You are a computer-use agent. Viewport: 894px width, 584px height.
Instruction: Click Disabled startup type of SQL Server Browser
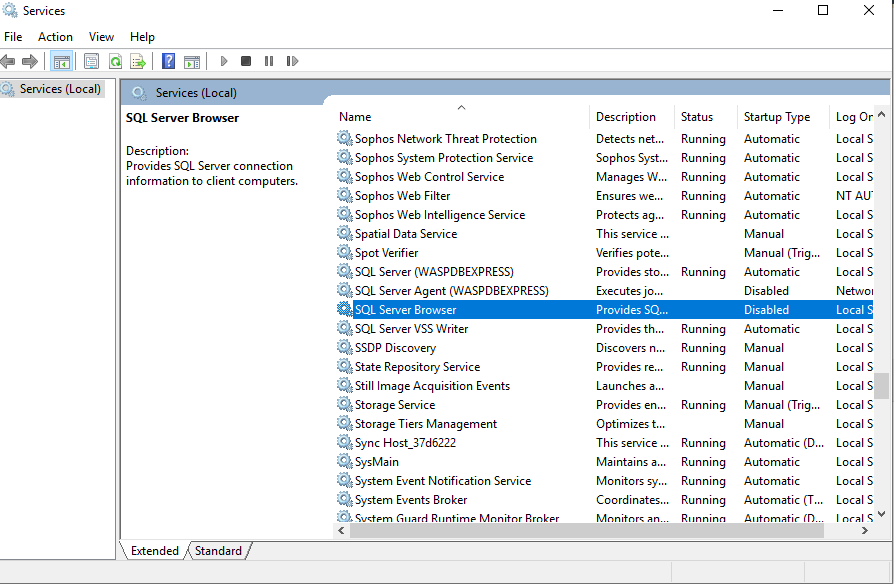point(766,310)
